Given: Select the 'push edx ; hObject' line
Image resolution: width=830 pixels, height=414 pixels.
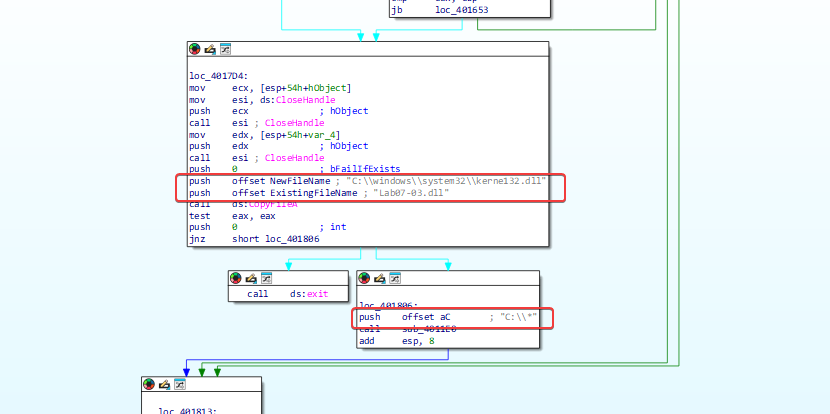Looking at the screenshot, I should pyautogui.click(x=278, y=146).
